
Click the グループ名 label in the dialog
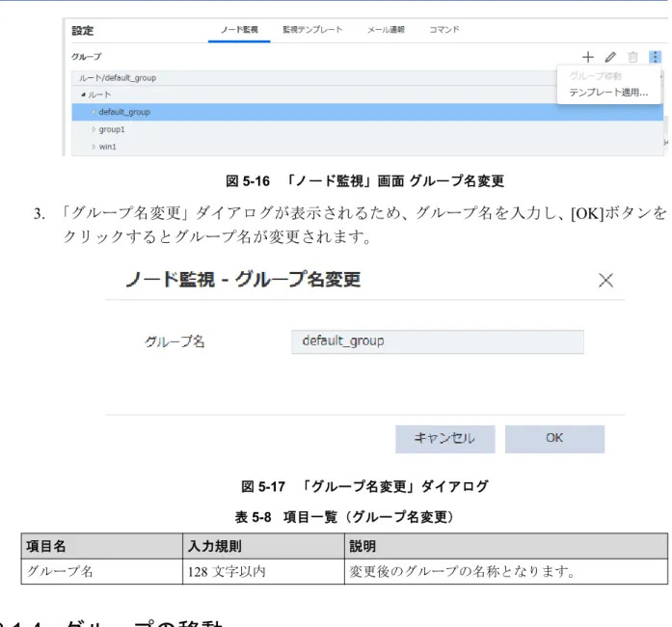(x=175, y=341)
